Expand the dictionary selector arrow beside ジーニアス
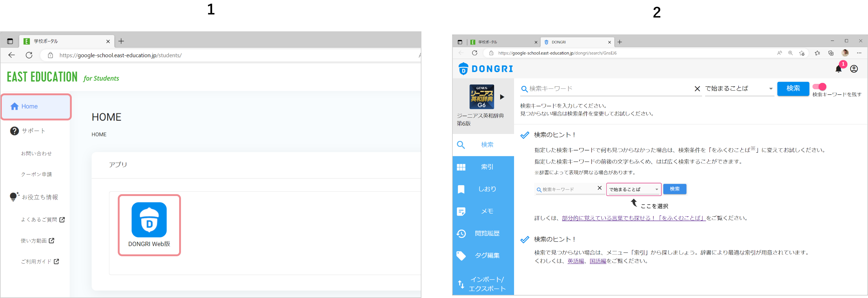The image size is (868, 298). coord(502,97)
